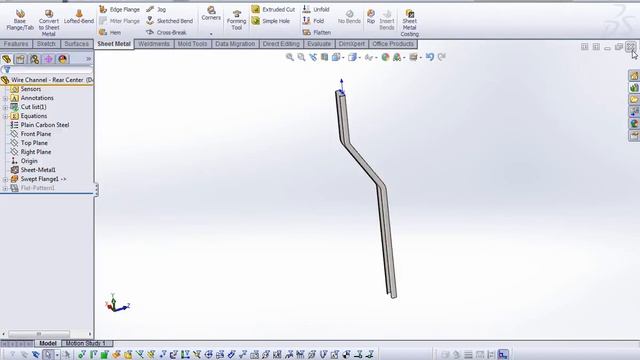Select the Rip tool
Image resolution: width=640 pixels, height=360 pixels.
(371, 17)
